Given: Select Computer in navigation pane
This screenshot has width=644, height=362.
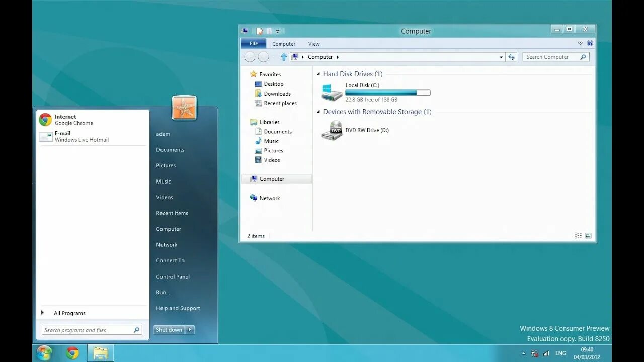Looking at the screenshot, I should click(277, 179).
